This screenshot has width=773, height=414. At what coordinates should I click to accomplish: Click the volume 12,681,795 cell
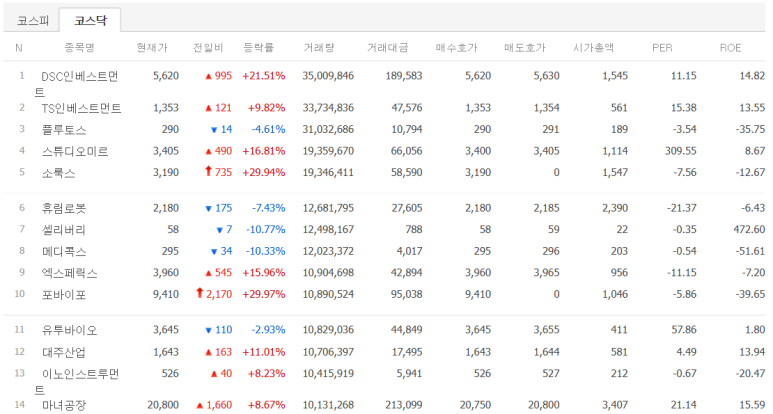[328, 208]
